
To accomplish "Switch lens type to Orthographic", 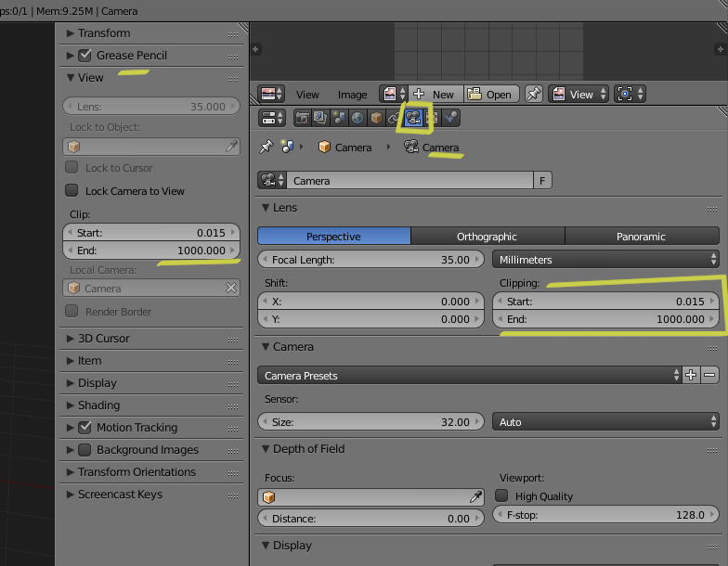I will 487,237.
